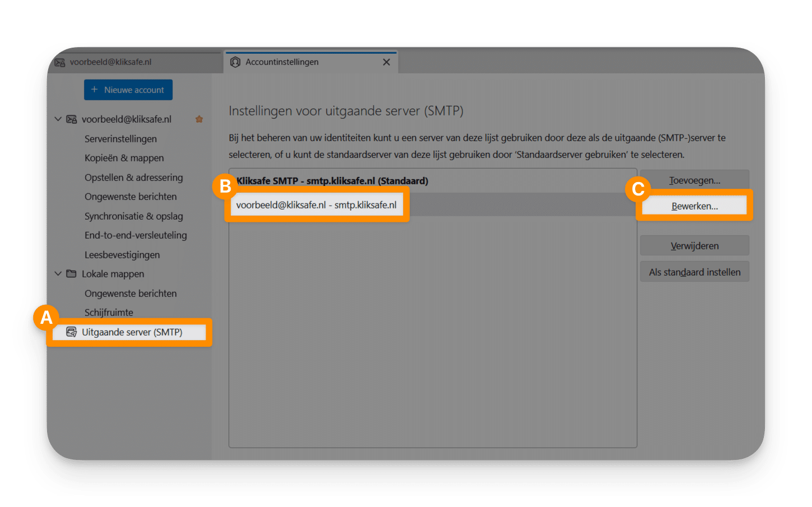Select voorbeeld@kliksafe.nl - smtp.kliksafe.nl server row
This screenshot has height=507, width=812.
(x=432, y=205)
